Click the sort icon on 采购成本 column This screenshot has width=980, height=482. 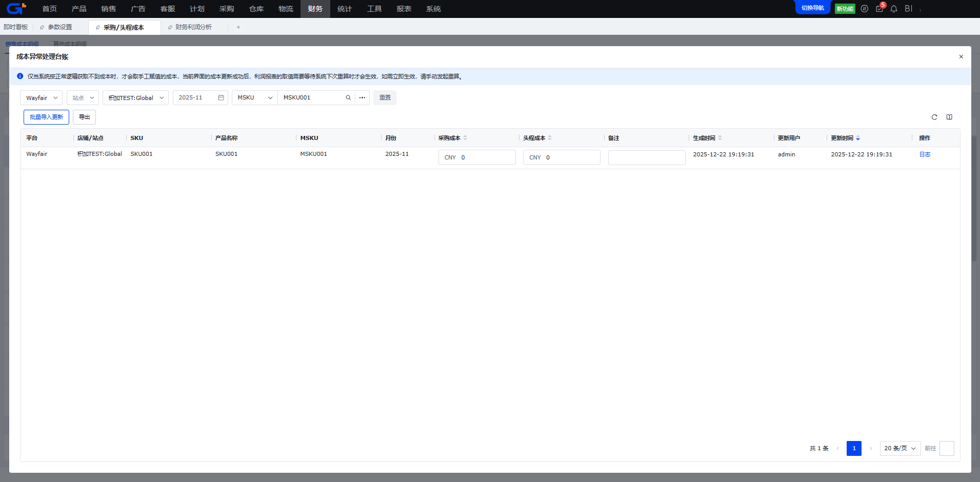click(x=465, y=138)
